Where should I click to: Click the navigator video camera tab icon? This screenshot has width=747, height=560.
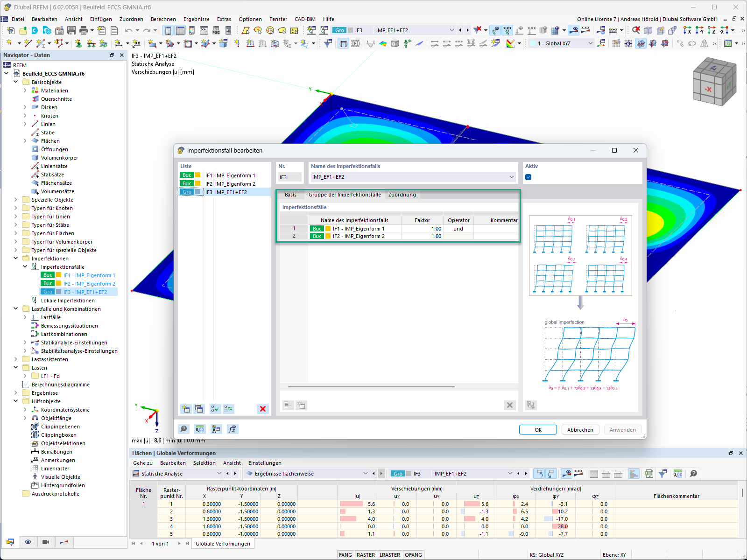(46, 542)
